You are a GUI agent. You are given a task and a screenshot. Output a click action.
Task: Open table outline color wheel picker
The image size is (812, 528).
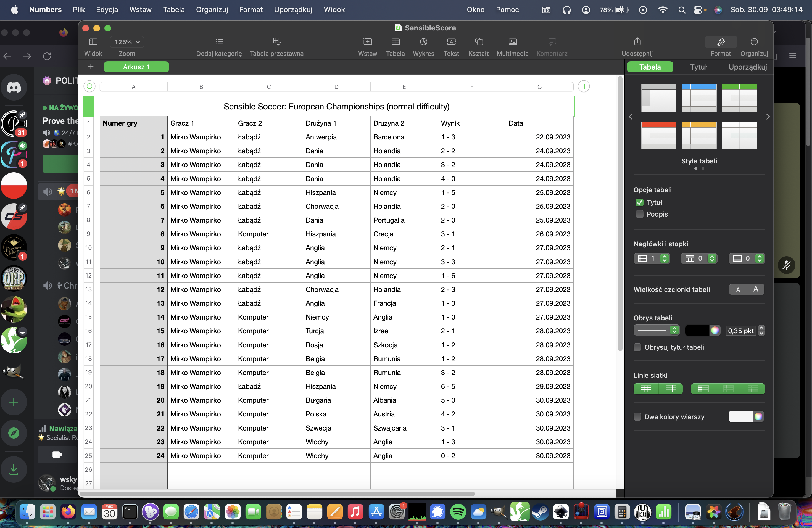(715, 330)
